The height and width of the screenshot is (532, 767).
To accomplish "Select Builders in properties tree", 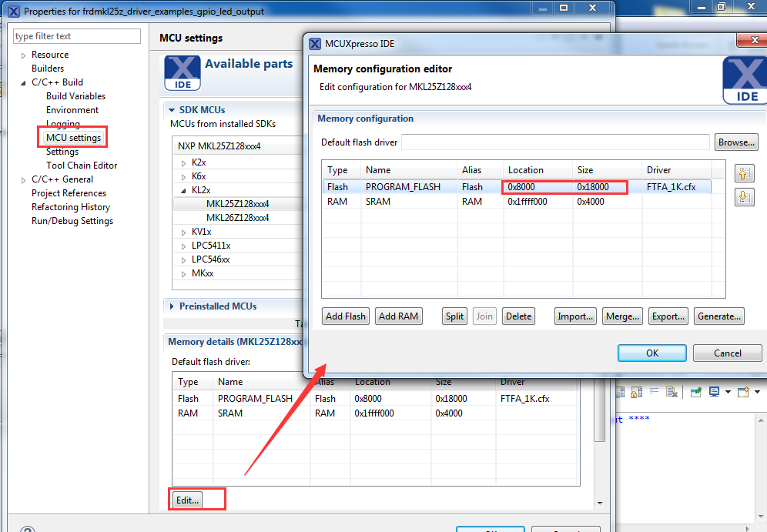I will 48,69.
